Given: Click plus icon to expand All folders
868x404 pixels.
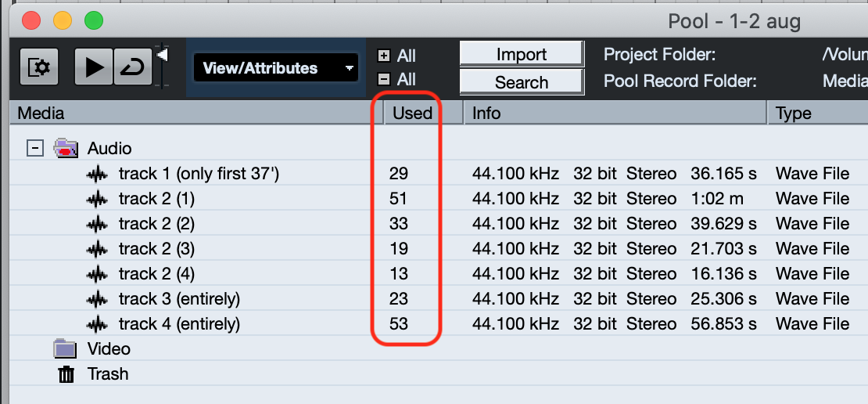Looking at the screenshot, I should coord(383,56).
